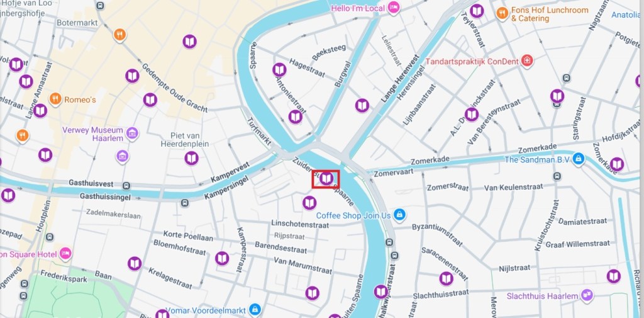Click book marker at Piet van Heerdenplein

coord(191,158)
